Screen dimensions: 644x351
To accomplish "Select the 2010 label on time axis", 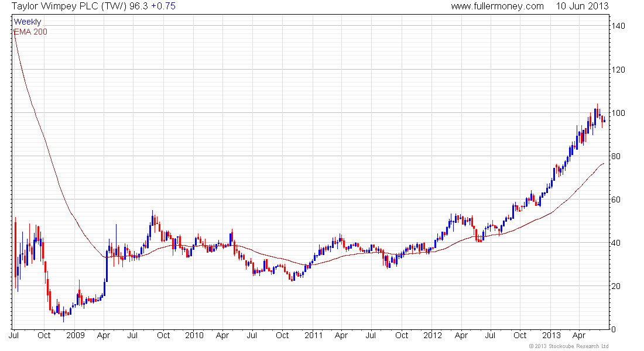I will pos(194,336).
